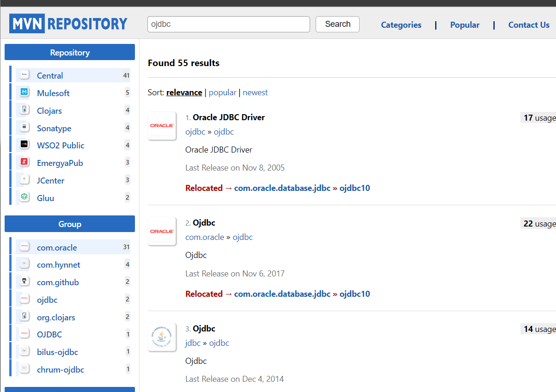Click the 14 usages badge

click(538, 329)
